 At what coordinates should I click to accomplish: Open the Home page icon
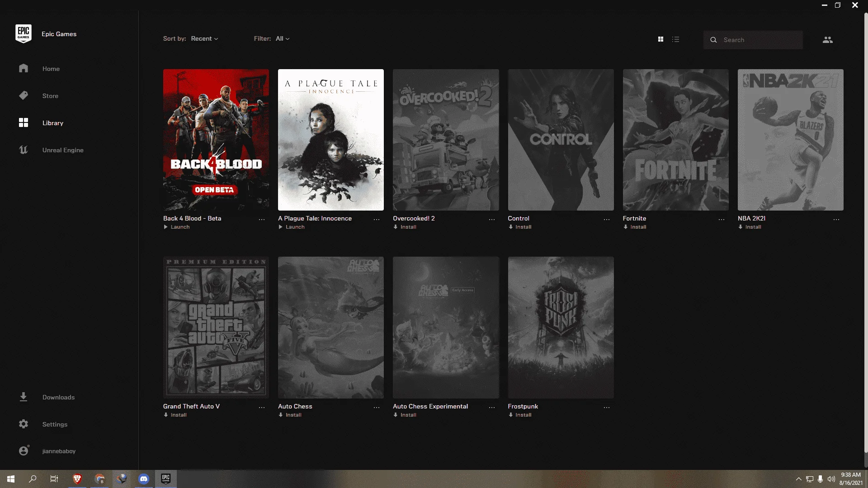click(24, 68)
